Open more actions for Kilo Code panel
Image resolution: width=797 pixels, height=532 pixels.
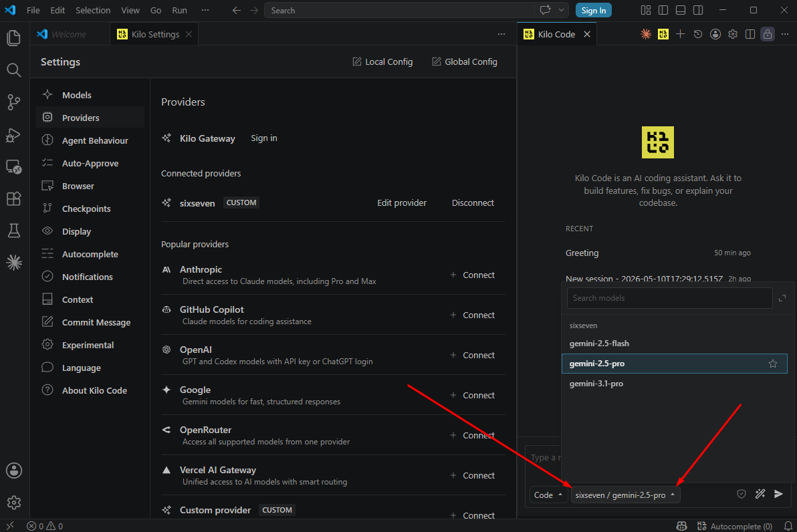point(785,34)
